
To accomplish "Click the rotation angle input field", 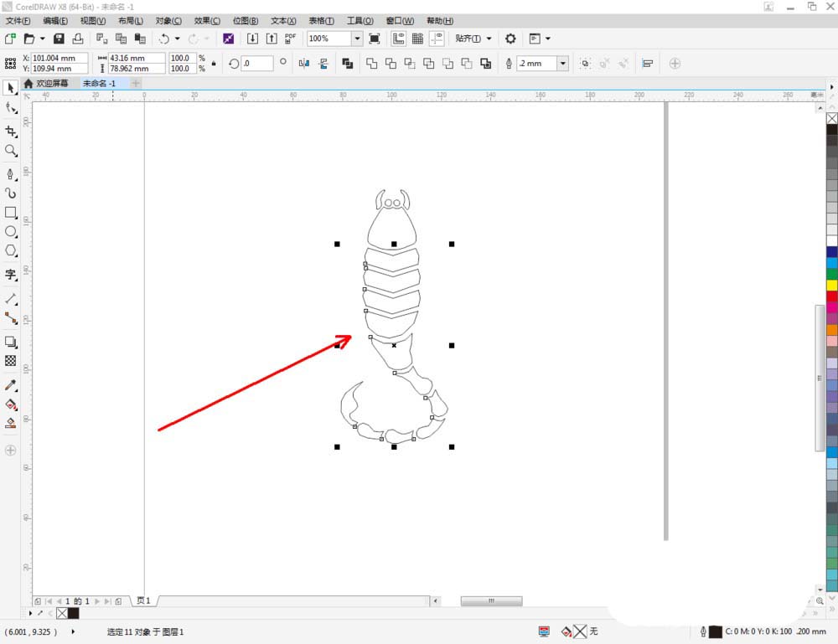I will coord(257,63).
